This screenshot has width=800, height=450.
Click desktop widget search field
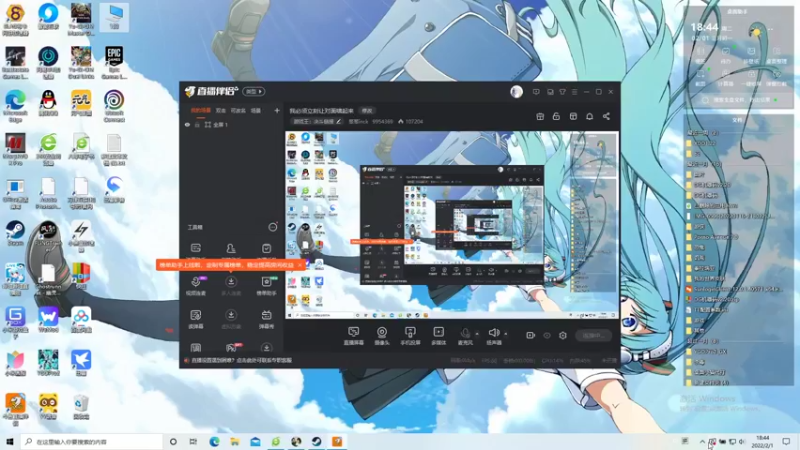coord(738,100)
